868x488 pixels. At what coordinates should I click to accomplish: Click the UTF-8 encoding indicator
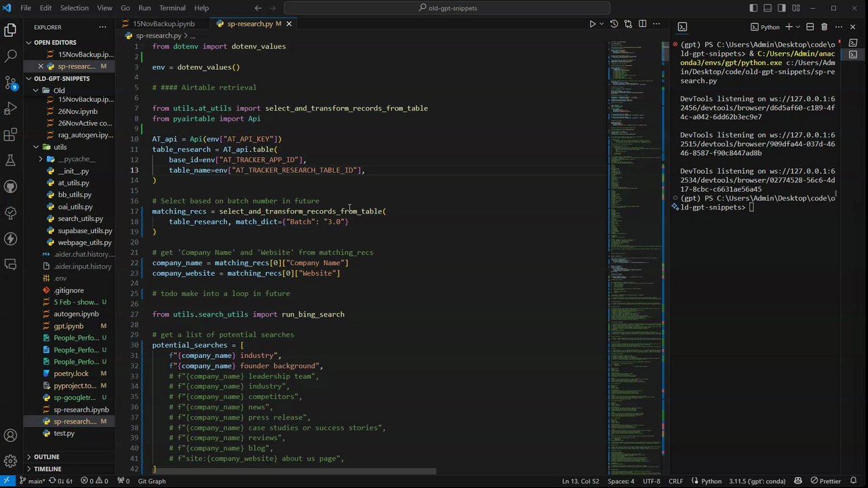(651, 481)
